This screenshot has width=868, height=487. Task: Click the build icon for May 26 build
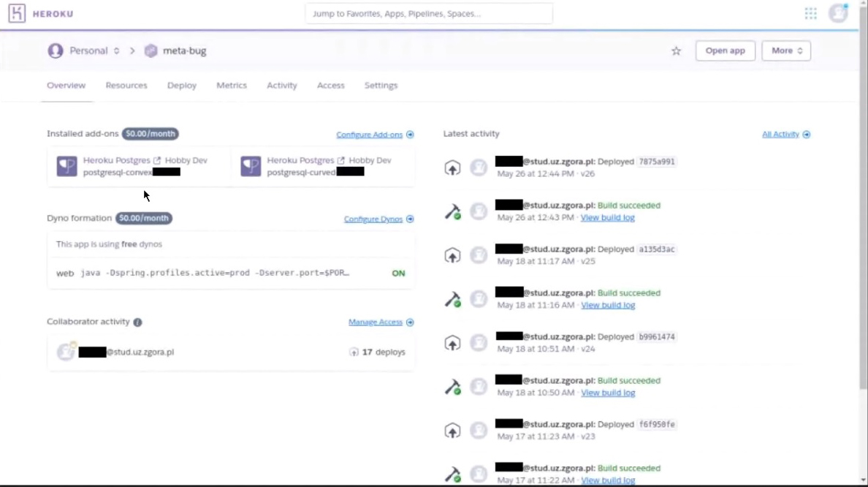453,212
